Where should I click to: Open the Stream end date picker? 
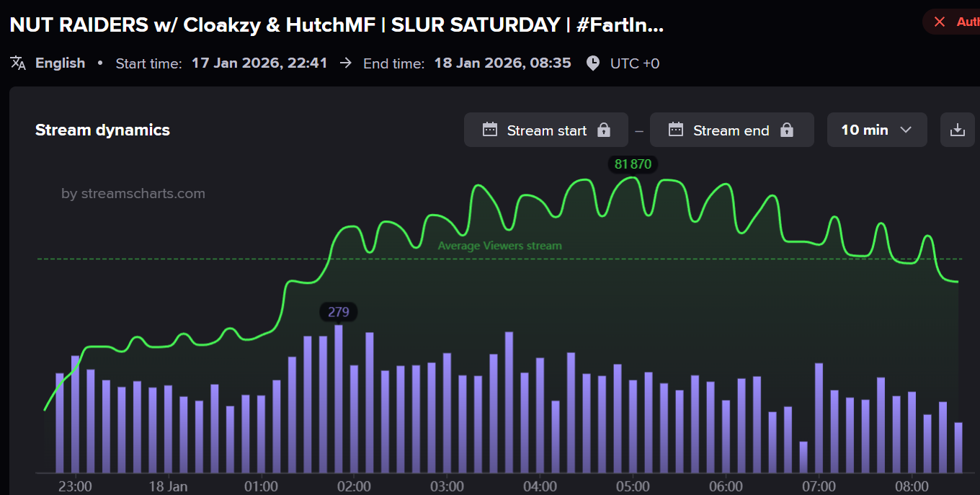point(731,130)
